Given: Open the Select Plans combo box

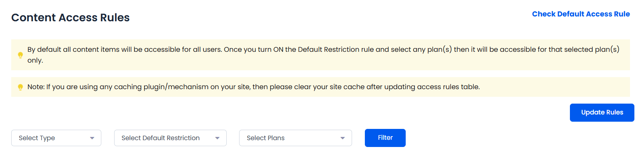Looking at the screenshot, I should [x=296, y=138].
